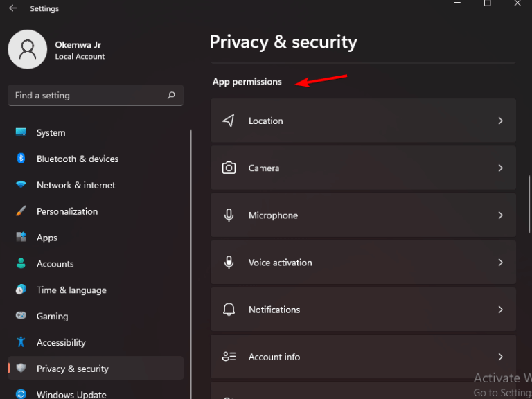Open Account info permission settings

click(364, 357)
